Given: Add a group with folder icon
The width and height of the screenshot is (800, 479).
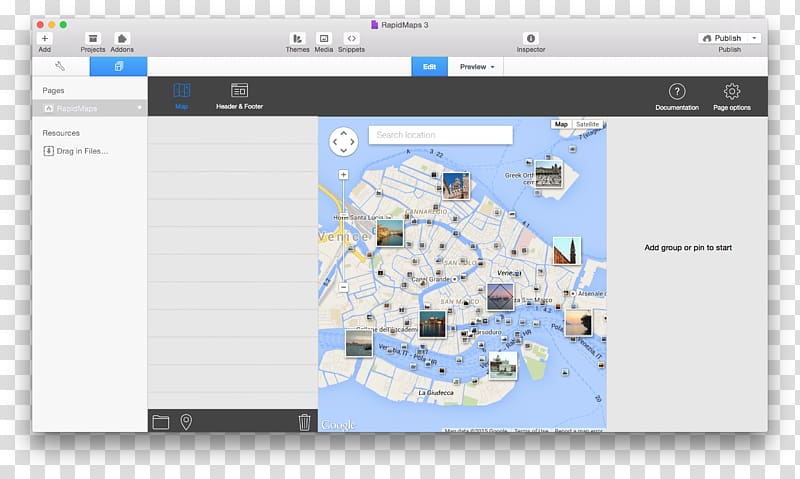Looking at the screenshot, I should (161, 422).
